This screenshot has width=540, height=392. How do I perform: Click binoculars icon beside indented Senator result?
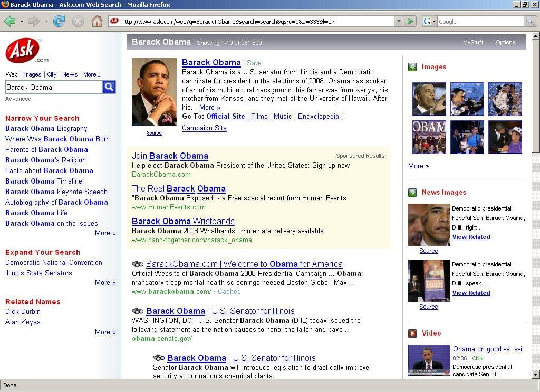click(x=159, y=358)
